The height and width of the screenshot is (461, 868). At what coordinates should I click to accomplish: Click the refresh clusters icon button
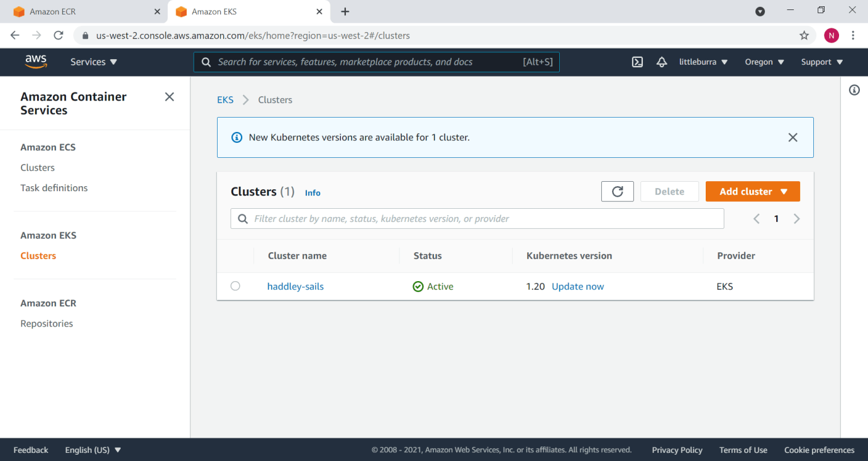click(618, 192)
